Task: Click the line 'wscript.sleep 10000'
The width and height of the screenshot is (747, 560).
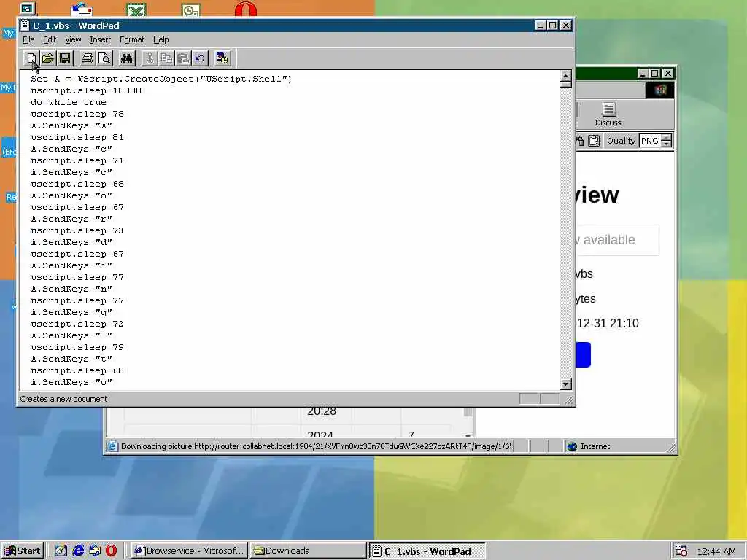Action: coord(86,90)
